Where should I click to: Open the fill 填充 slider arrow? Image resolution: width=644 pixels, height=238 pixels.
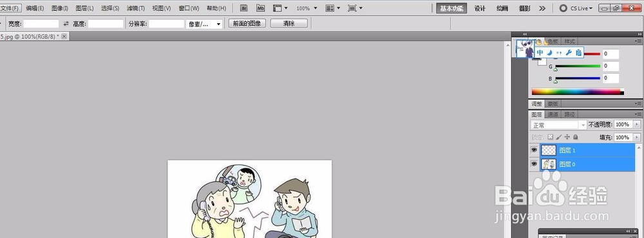[638, 137]
